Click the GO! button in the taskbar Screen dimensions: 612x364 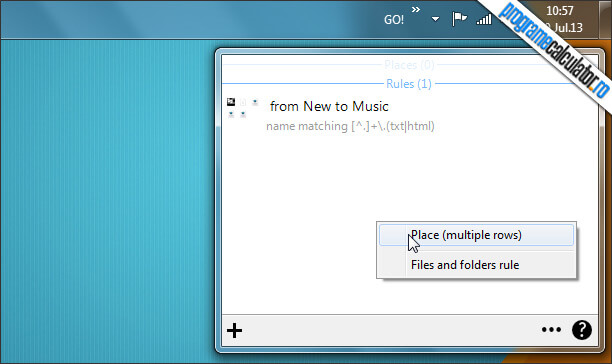394,20
